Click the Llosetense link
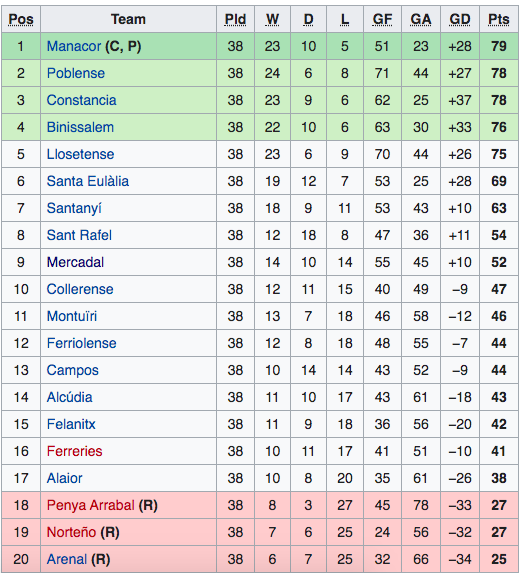Image resolution: width=524 pixels, height=573 pixels. 80,154
